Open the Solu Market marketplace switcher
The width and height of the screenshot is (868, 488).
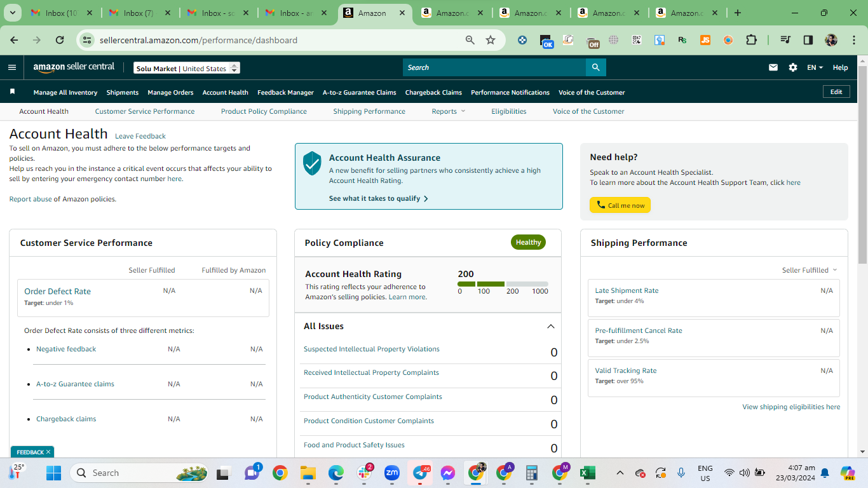click(x=187, y=68)
